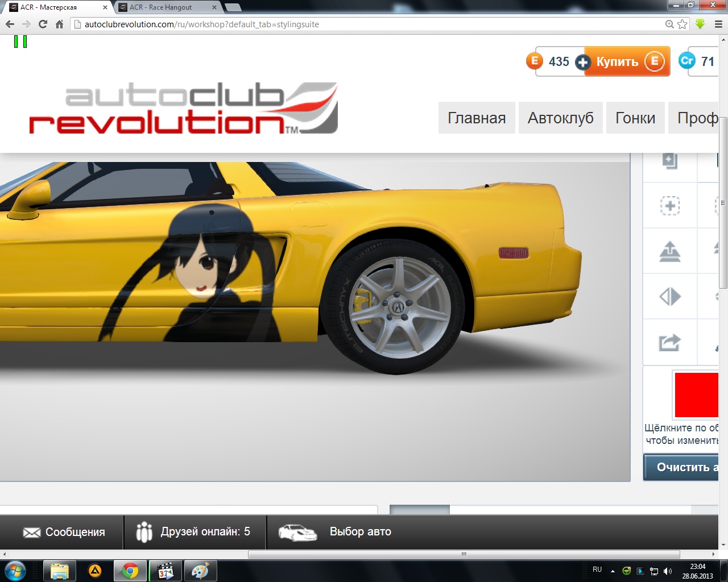The image size is (728, 582).
Task: Click the red color swatch
Action: tap(696, 395)
